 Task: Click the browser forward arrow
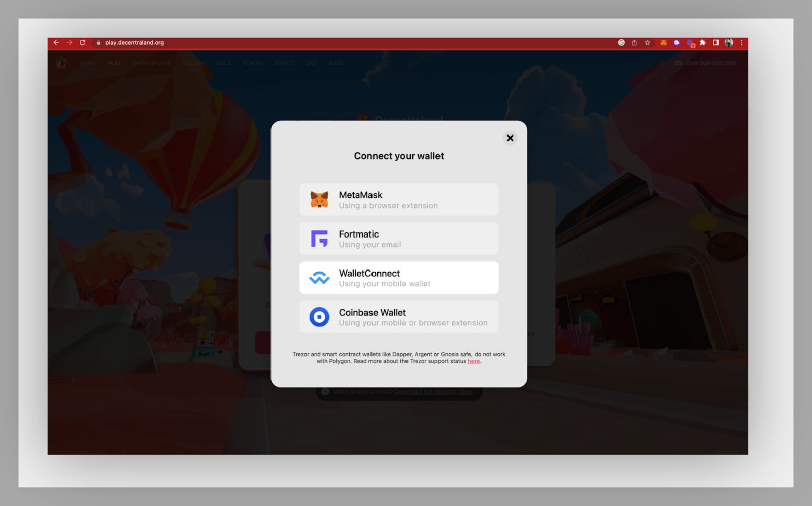(x=70, y=43)
